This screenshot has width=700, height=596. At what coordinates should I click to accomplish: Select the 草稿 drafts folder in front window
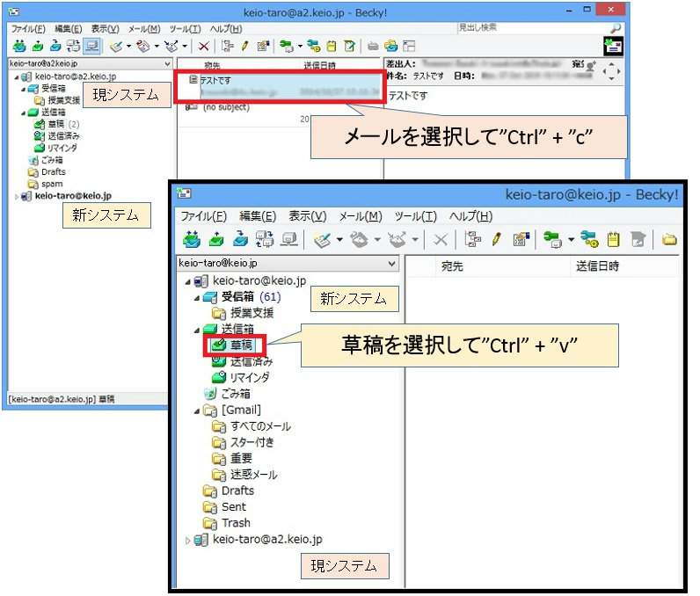click(x=242, y=345)
